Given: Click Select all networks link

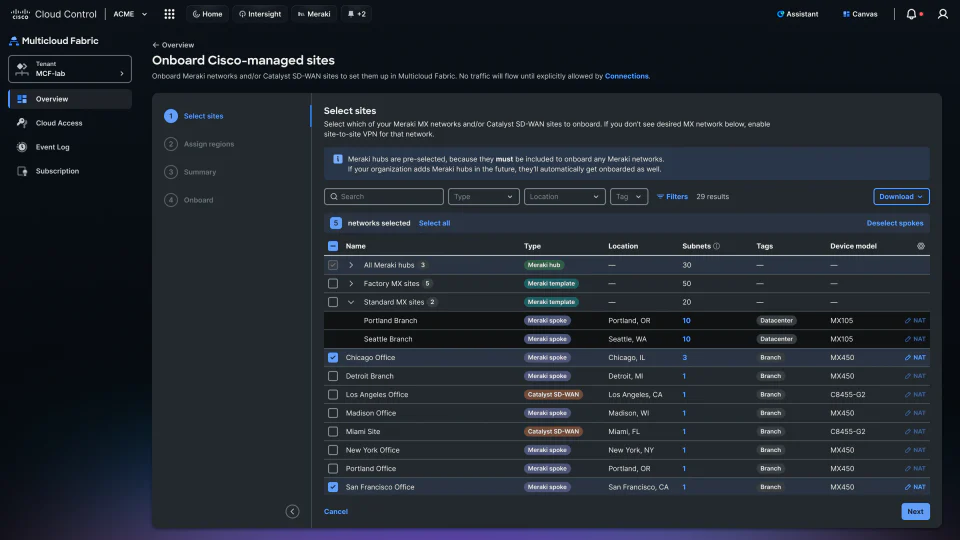Looking at the screenshot, I should pos(434,223).
